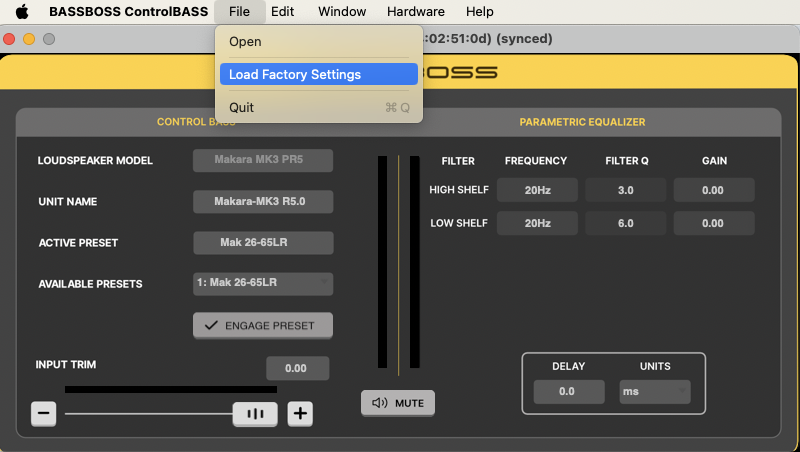The height and width of the screenshot is (452, 800).
Task: Click the plus input trim button
Action: pyautogui.click(x=300, y=413)
